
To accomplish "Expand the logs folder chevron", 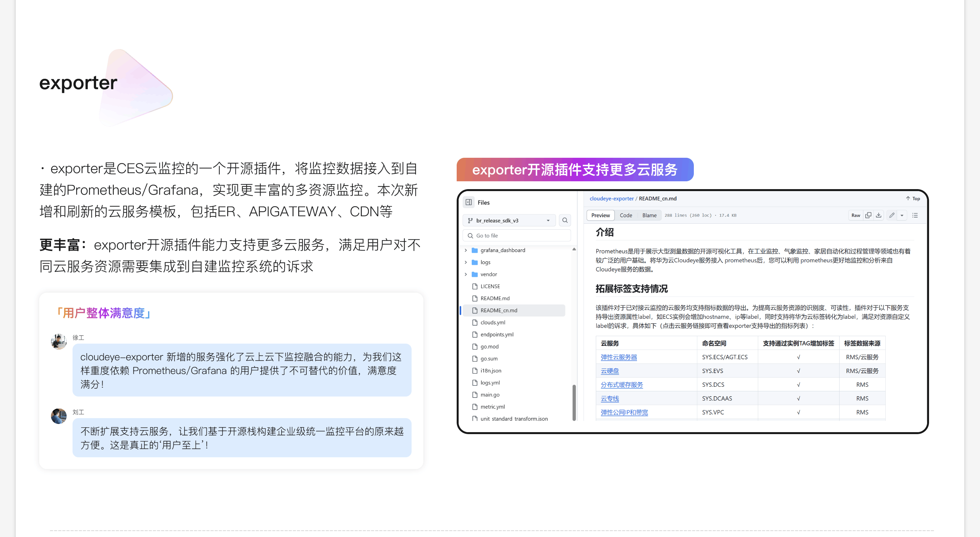I will point(465,262).
